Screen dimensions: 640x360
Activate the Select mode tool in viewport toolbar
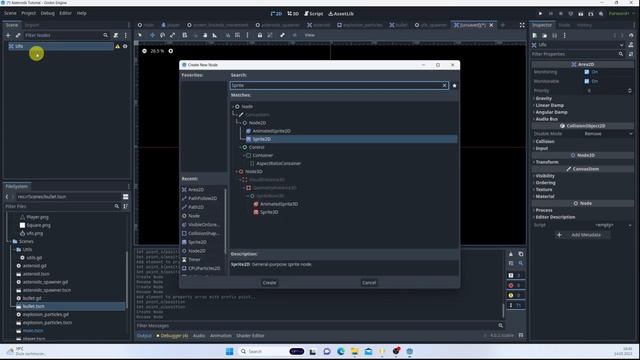[140, 35]
